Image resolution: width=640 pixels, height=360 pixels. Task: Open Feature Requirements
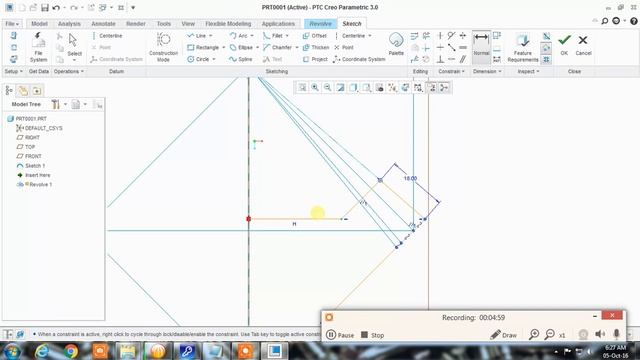coord(523,48)
